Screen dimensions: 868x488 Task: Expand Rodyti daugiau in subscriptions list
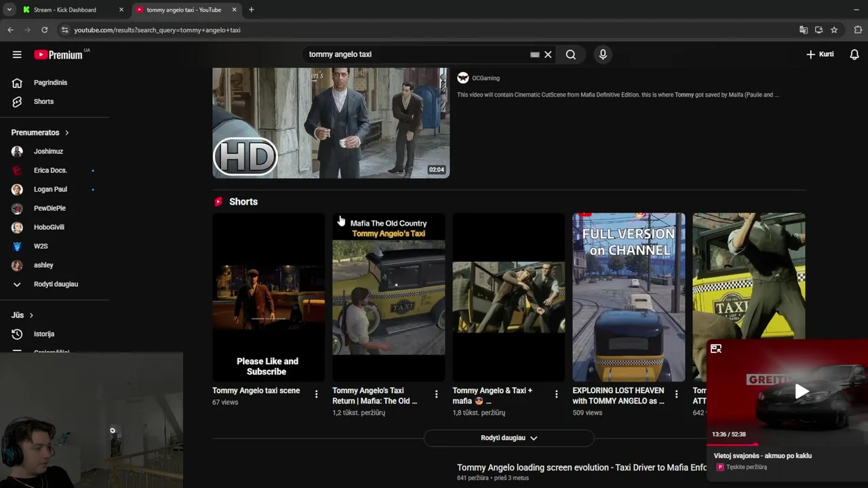tap(54, 284)
